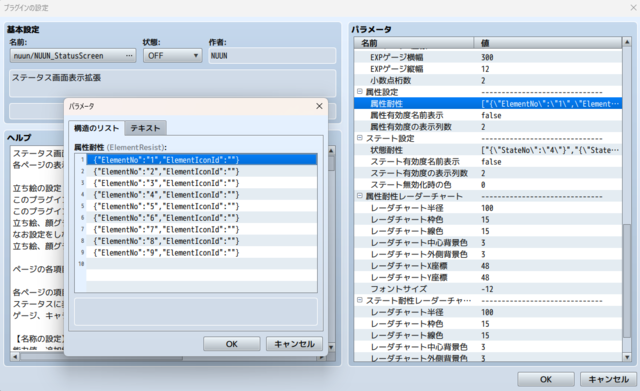640x391 pixels.
Task: Select the 属性有効度の表示列数 parameter
Action: click(488, 127)
